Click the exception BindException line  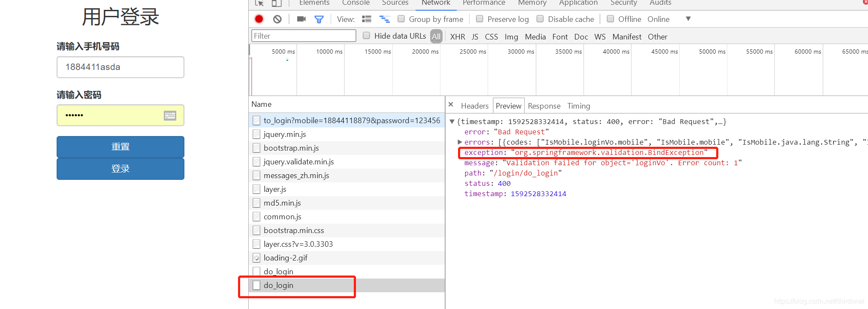click(586, 153)
